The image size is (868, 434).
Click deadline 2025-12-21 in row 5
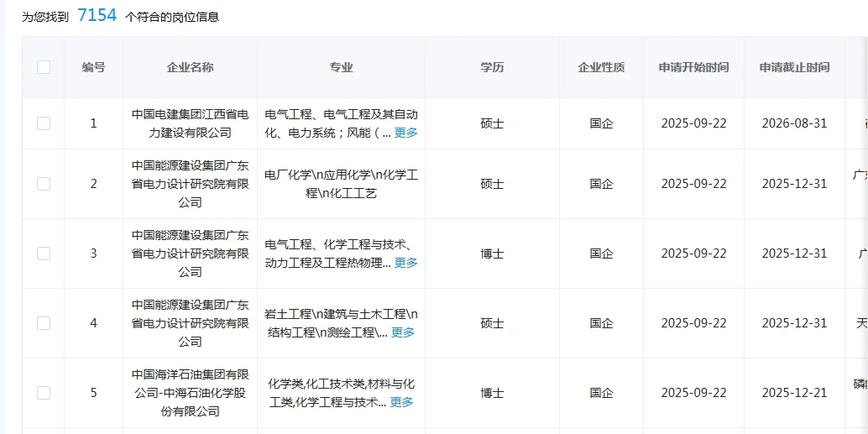[x=794, y=393]
